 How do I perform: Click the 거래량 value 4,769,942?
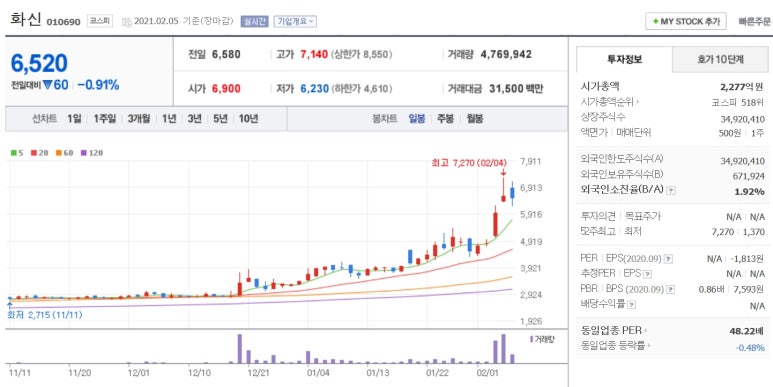click(506, 54)
